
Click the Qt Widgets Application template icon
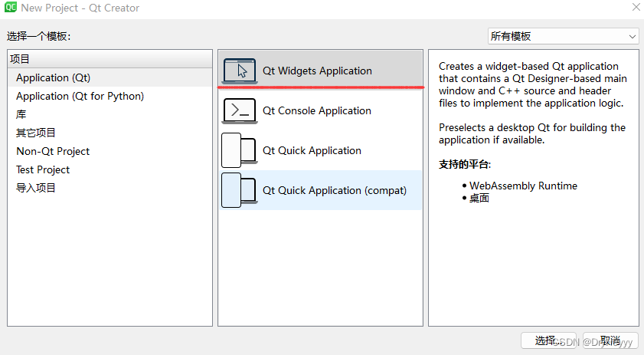pos(240,71)
